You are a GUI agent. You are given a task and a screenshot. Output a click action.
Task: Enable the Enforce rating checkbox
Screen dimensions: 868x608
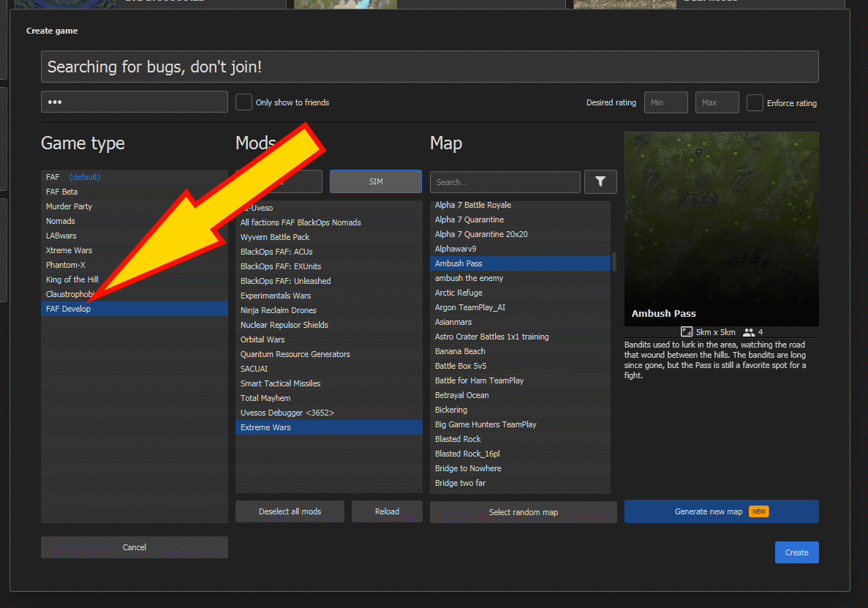[755, 103]
